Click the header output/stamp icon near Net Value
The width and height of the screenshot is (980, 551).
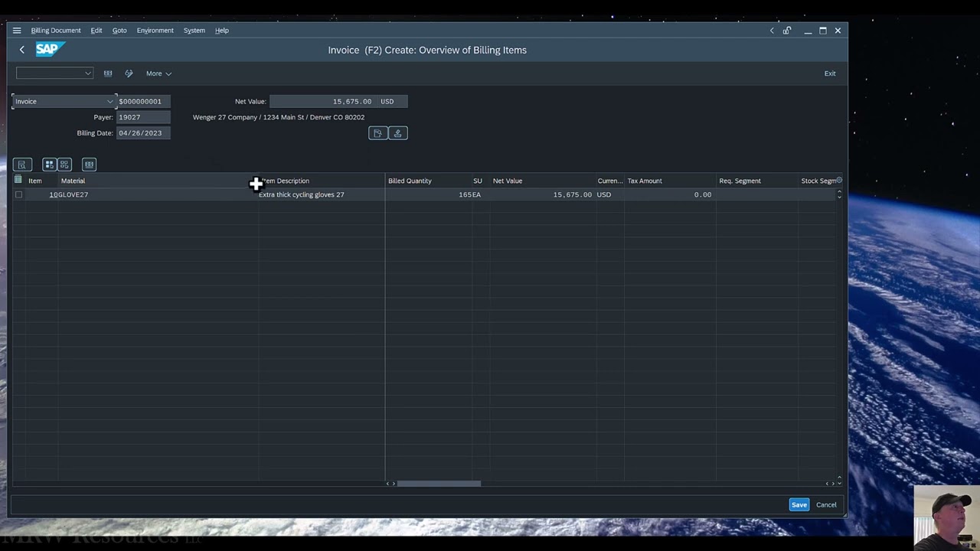[397, 133]
